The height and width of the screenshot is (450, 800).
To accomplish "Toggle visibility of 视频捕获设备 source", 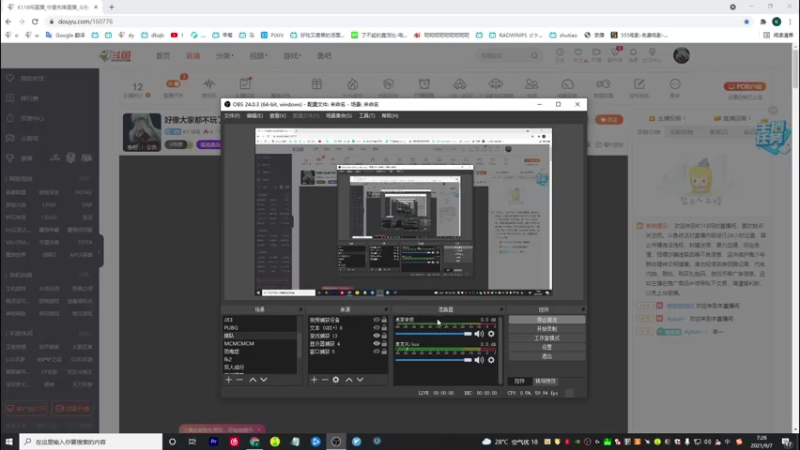I will 377,320.
